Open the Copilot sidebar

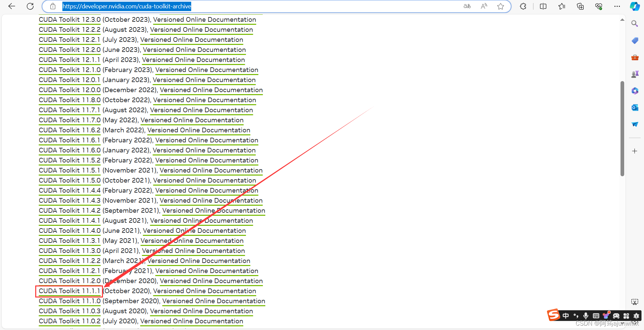coord(635,6)
